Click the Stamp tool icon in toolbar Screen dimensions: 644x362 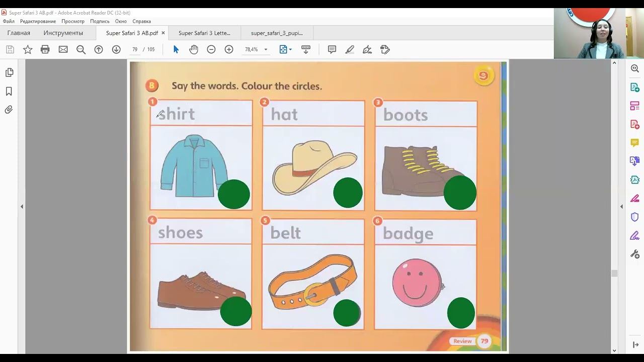coord(385,49)
